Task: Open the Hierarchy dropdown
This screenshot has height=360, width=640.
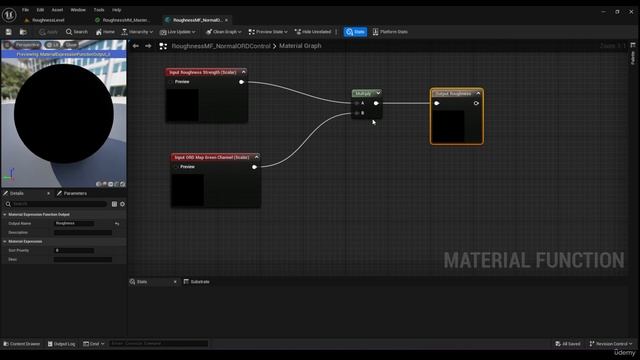Action: click(137, 32)
